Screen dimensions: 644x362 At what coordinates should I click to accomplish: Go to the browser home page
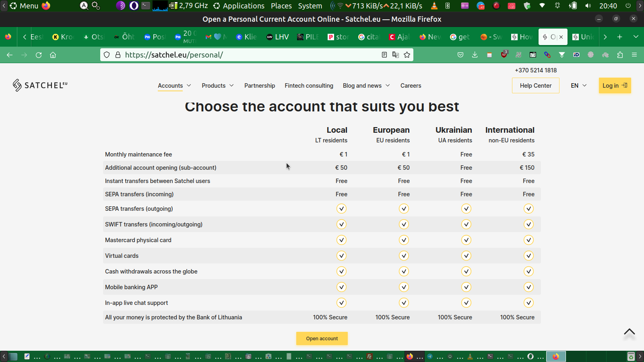point(53,55)
